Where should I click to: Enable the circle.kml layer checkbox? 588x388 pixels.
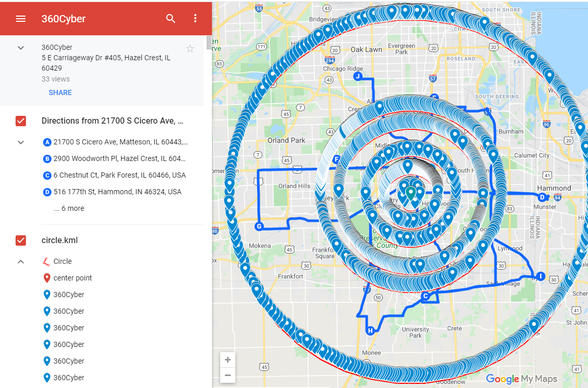(x=21, y=240)
